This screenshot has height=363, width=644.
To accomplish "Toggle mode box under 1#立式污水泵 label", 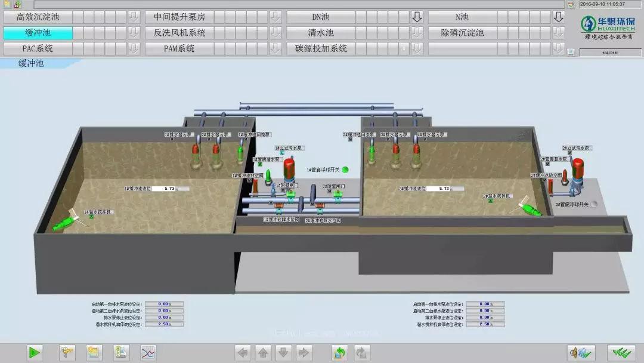I will [x=282, y=152].
